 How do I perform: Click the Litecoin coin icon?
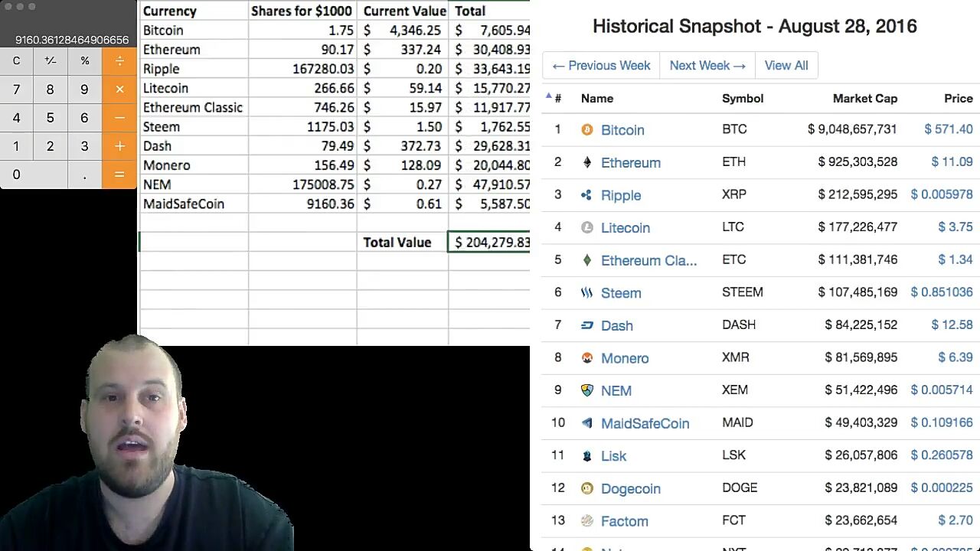click(587, 227)
